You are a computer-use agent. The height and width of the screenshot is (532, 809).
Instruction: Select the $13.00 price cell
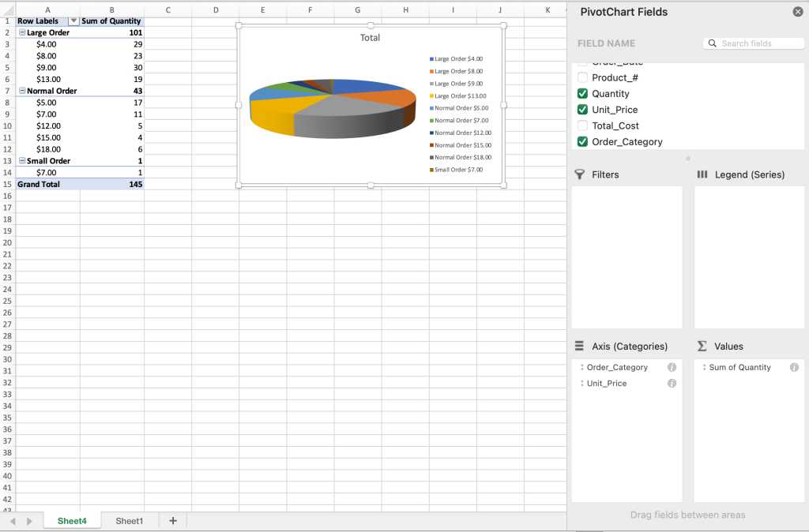pyautogui.click(x=47, y=79)
